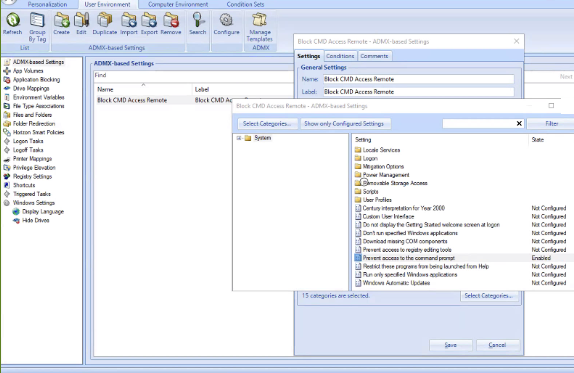
Task: Select the Settings tab in the dialog
Action: (x=309, y=56)
